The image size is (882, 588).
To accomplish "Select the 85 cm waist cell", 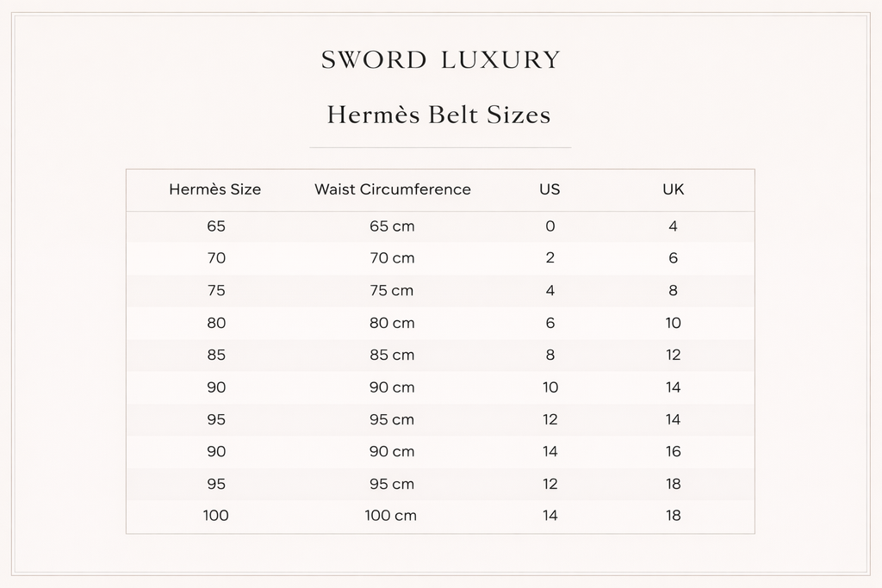I will point(392,355).
